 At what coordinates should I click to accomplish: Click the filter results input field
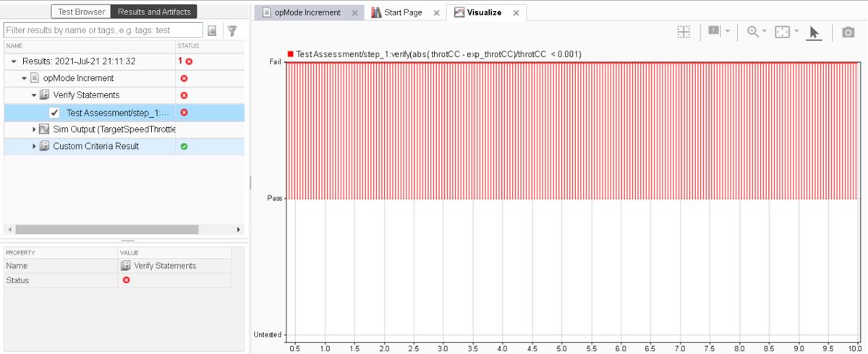[x=103, y=30]
